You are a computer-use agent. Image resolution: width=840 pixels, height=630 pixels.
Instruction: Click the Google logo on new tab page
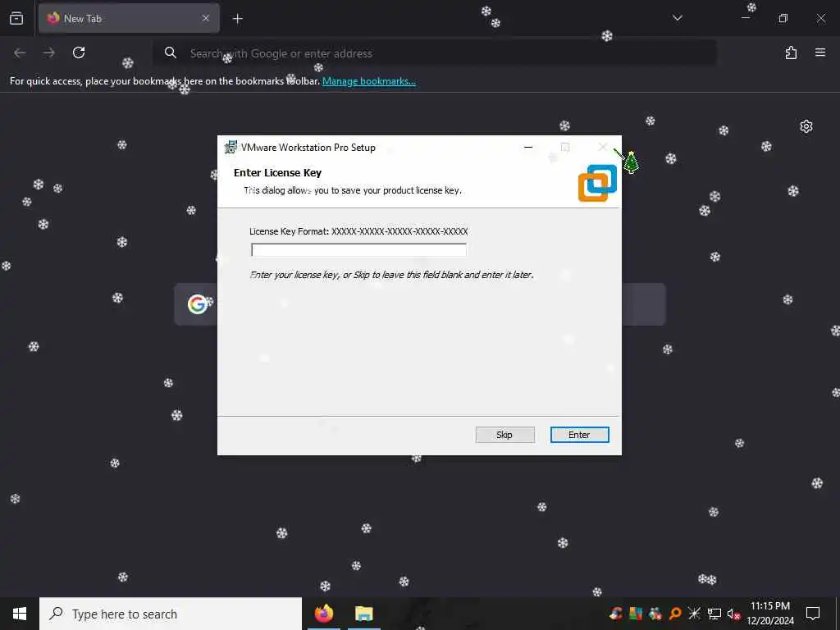point(197,304)
